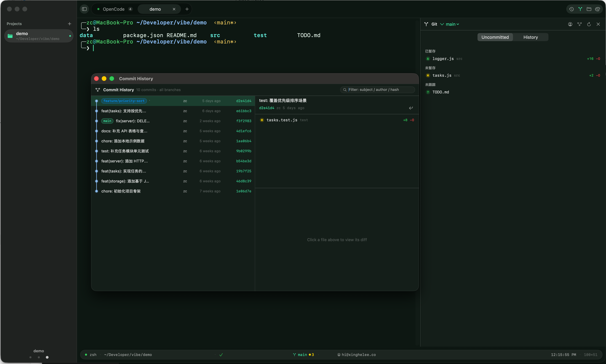Focus the commit filter input field
Screen dimensions: 606x364
coord(377,90)
